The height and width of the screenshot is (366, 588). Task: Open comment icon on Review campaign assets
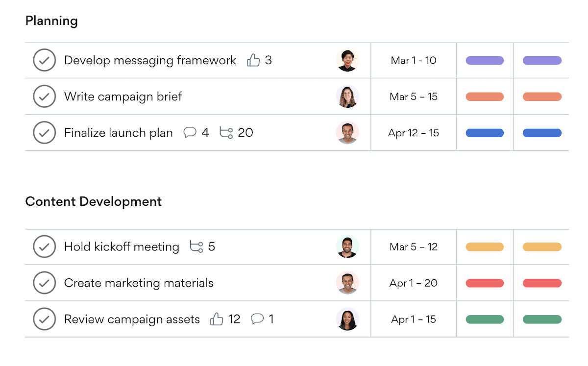click(x=257, y=319)
